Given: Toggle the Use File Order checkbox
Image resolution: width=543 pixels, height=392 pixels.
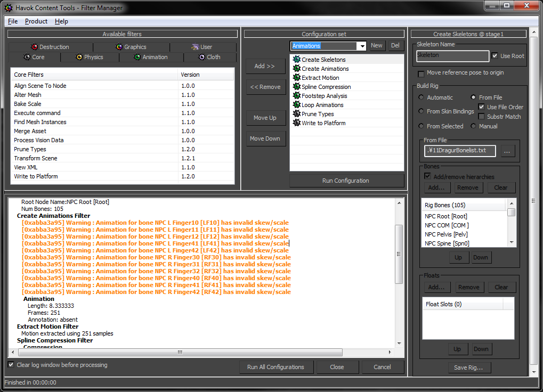Looking at the screenshot, I should (x=481, y=107).
